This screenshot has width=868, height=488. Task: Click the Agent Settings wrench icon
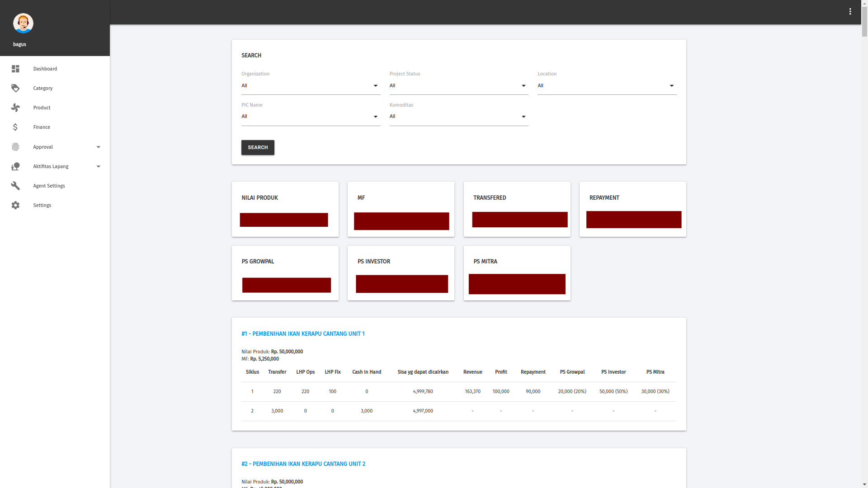point(15,186)
